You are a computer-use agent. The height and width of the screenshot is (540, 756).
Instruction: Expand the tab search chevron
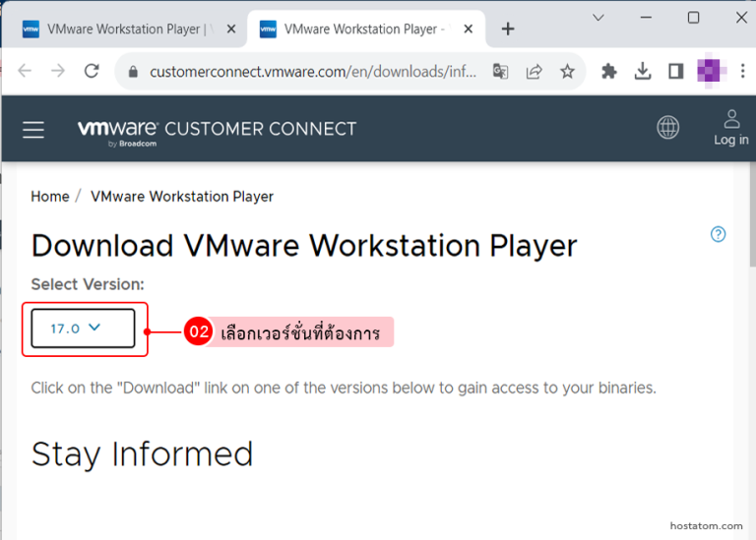(598, 18)
